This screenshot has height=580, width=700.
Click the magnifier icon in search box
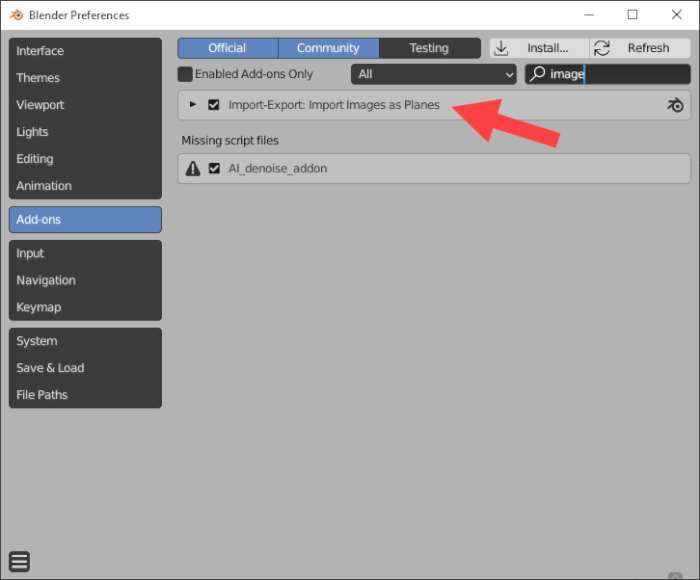pos(538,74)
